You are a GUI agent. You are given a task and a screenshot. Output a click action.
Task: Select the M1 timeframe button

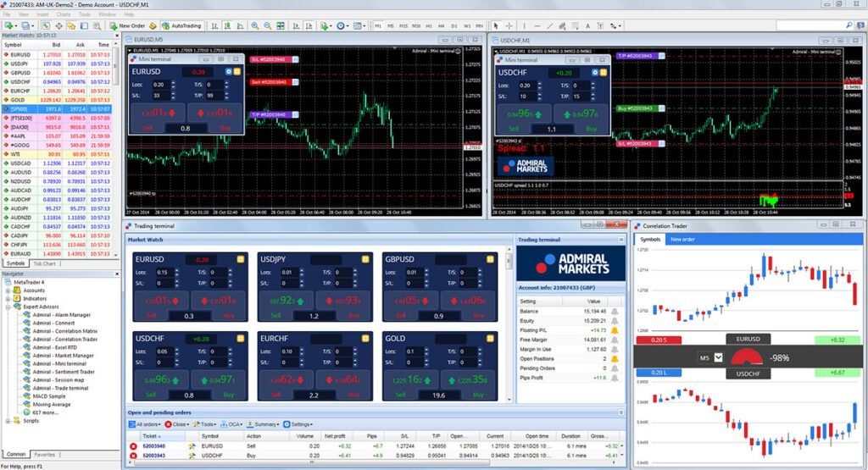(x=378, y=25)
